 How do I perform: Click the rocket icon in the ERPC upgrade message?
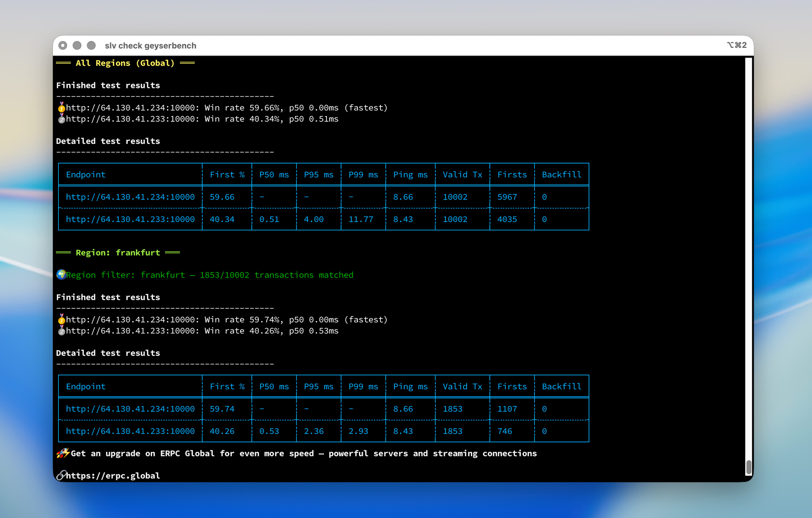click(62, 453)
